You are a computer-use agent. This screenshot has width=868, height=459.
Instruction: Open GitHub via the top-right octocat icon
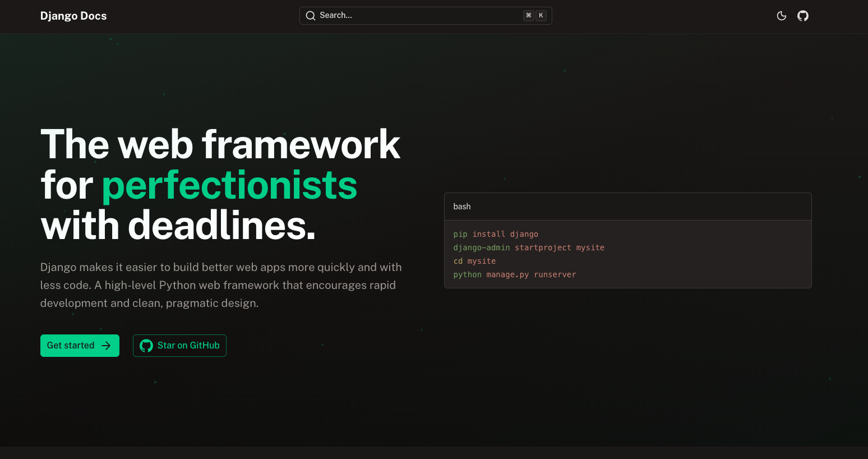pos(802,16)
